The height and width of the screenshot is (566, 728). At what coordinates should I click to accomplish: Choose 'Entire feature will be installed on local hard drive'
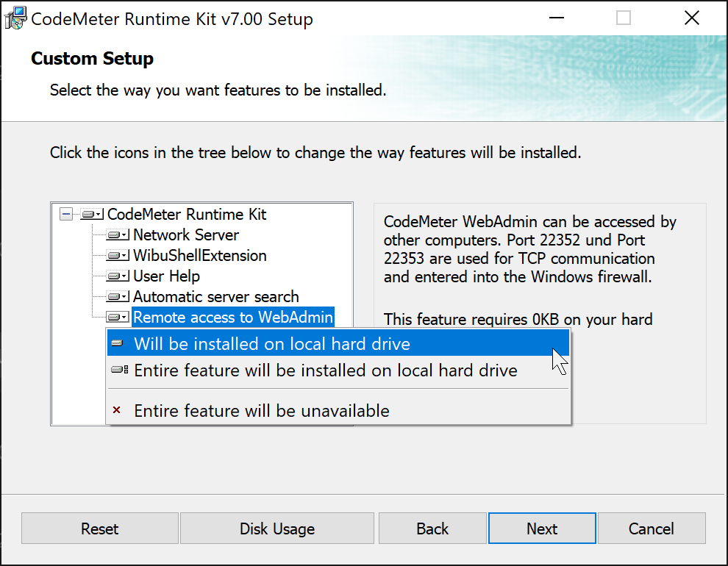(325, 370)
